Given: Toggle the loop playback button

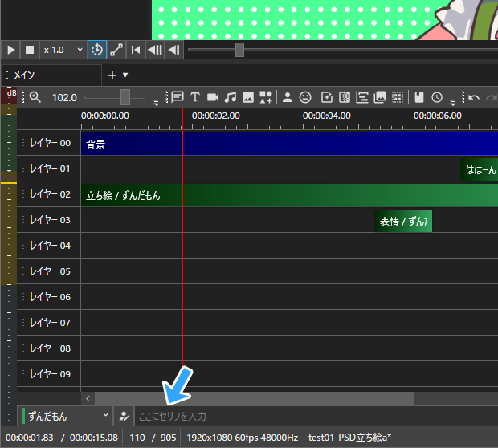Looking at the screenshot, I should (97, 50).
